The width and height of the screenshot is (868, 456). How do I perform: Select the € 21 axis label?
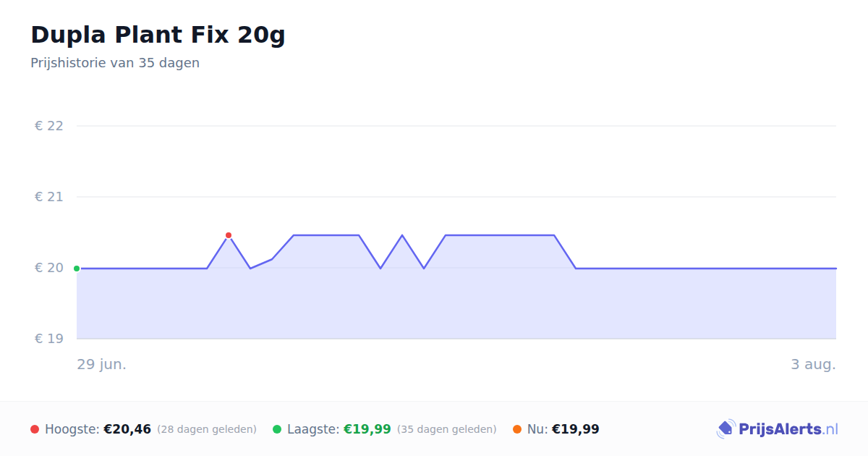[49, 197]
